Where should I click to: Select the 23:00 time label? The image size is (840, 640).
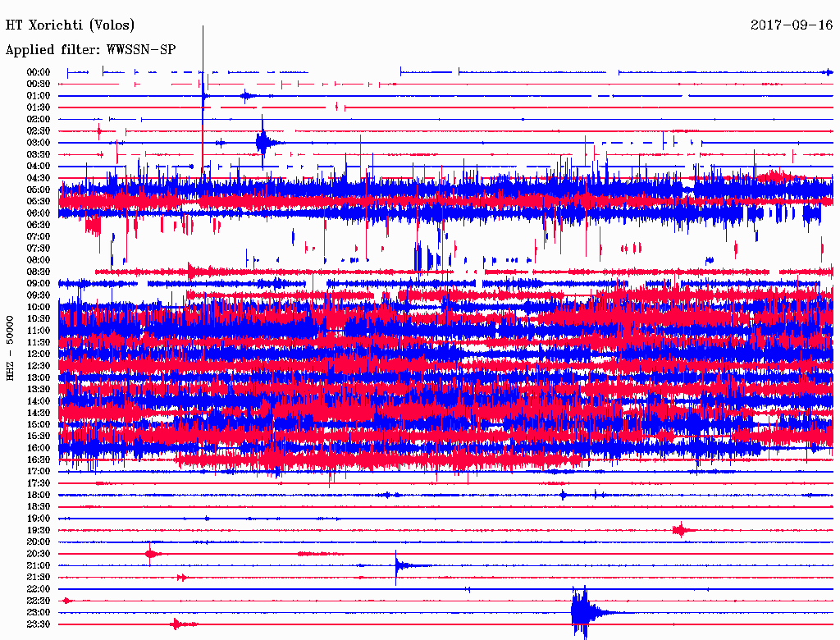pos(39,613)
